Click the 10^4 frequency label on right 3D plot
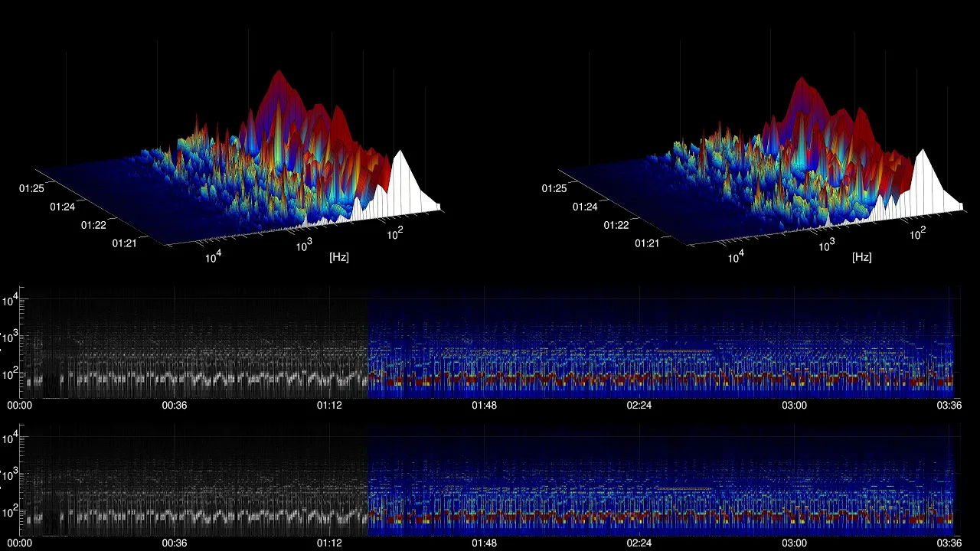Viewport: 980px width, 551px height. (735, 257)
